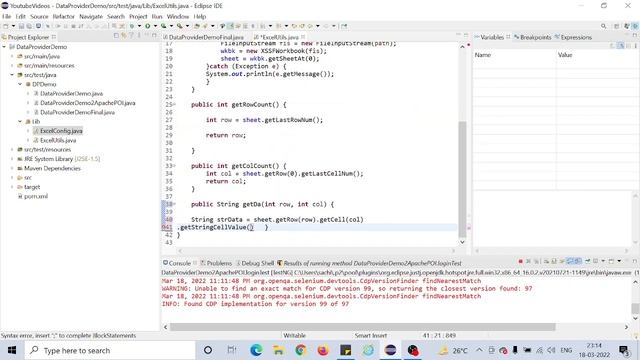640x360 pixels.
Task: Switch to the Debug perspective icon
Action: click(635, 26)
